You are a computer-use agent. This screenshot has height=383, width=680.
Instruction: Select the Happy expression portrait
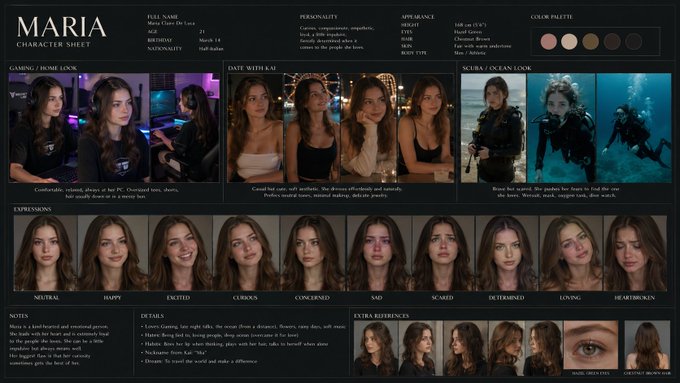pos(113,253)
